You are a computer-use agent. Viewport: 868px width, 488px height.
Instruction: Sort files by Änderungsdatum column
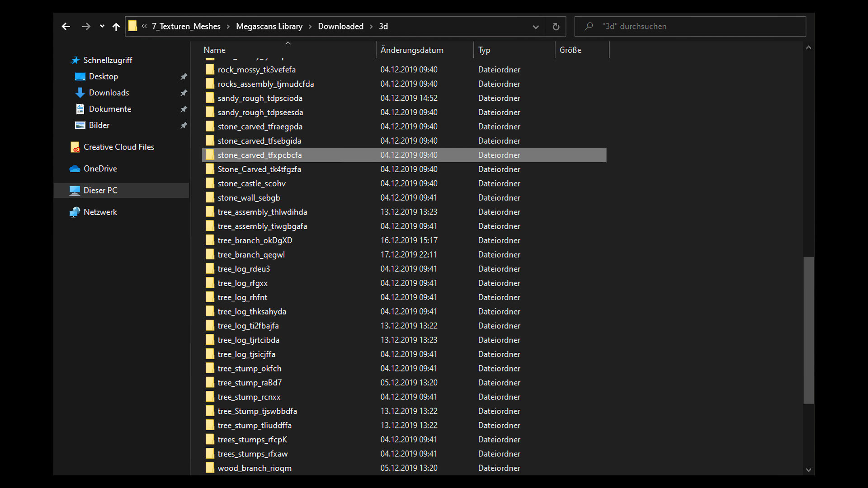tap(411, 50)
